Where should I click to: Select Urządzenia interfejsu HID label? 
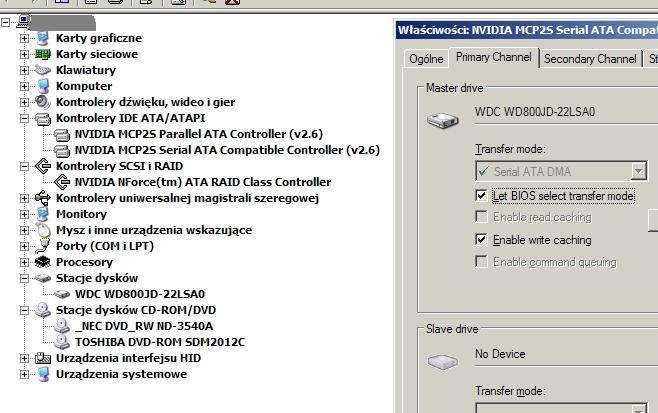pos(128,358)
